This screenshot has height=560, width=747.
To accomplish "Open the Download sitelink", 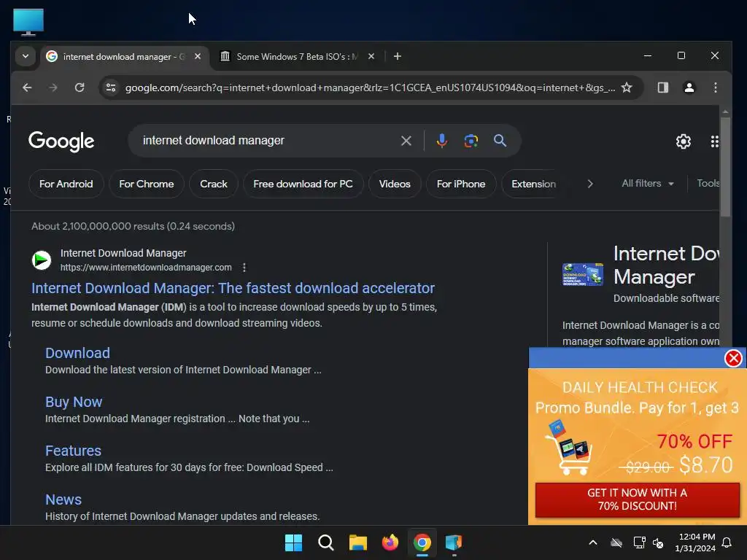I will pyautogui.click(x=77, y=353).
